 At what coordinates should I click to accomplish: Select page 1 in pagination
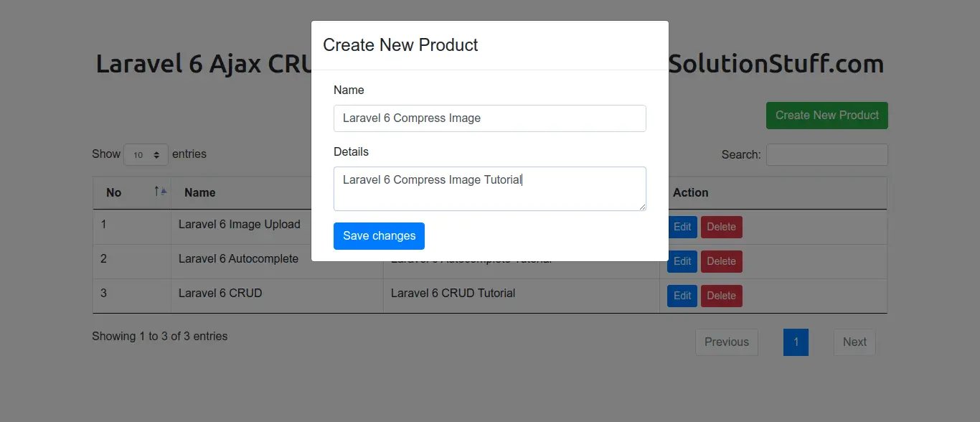796,342
